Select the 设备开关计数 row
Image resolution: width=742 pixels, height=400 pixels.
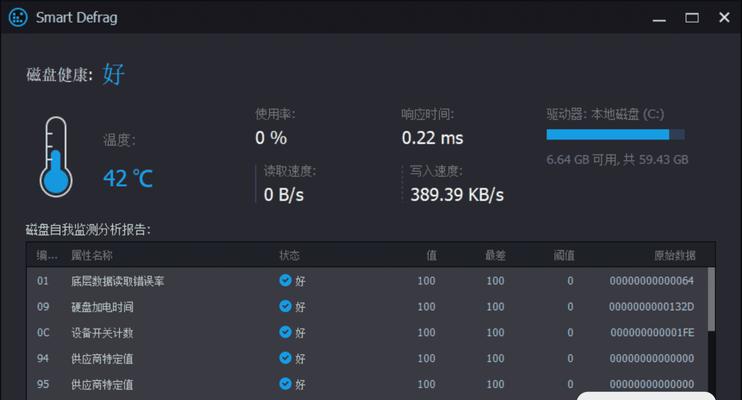[x=367, y=332]
